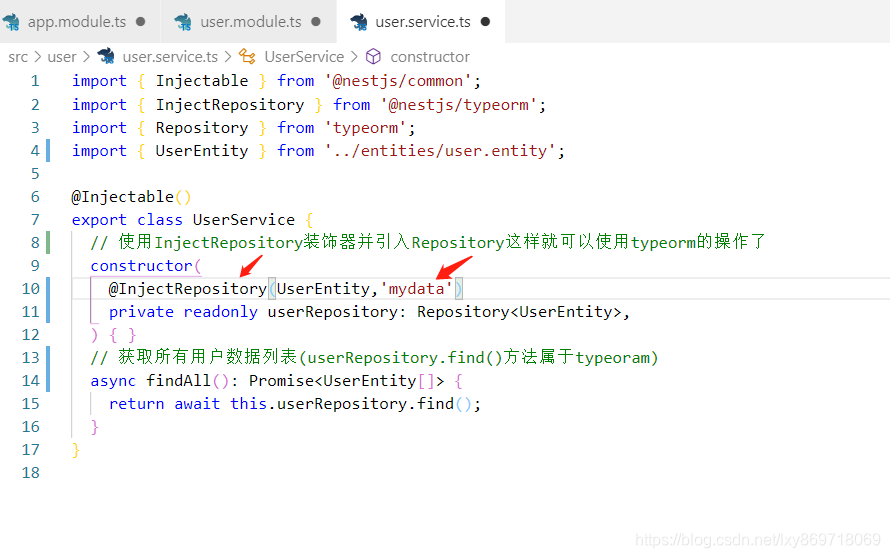Click the constructor keyword on line 9
The image size is (890, 558).
tap(142, 266)
